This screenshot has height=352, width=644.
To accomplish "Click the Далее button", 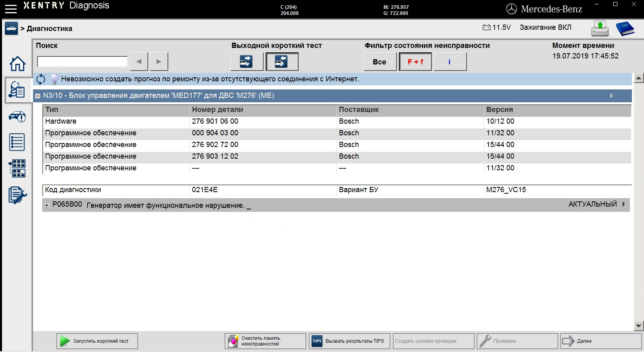I will pos(601,341).
